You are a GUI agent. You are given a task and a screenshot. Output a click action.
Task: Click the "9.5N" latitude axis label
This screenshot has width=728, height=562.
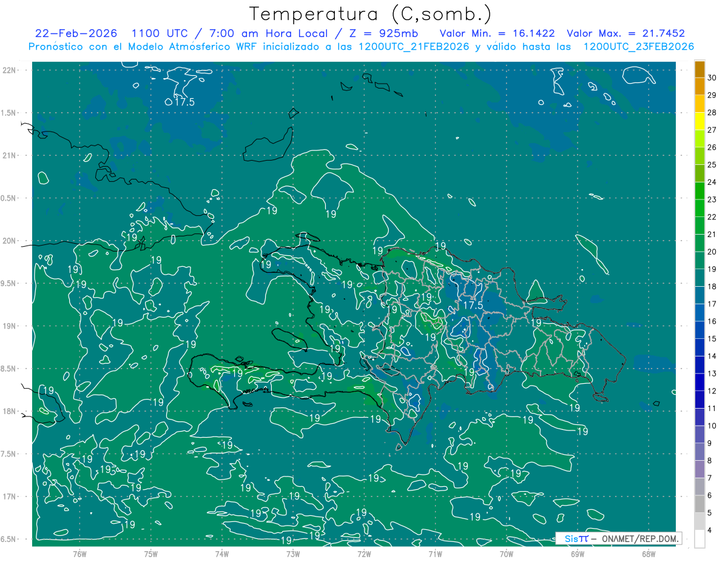(x=10, y=284)
